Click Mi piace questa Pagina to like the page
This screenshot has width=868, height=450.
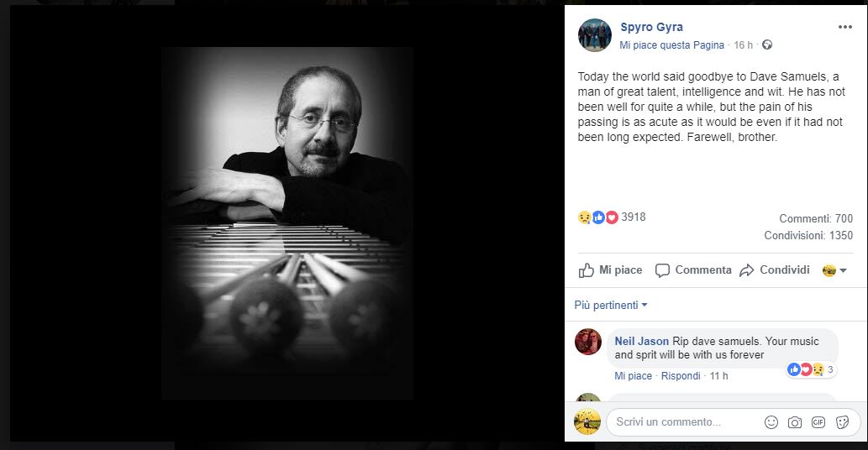(671, 44)
